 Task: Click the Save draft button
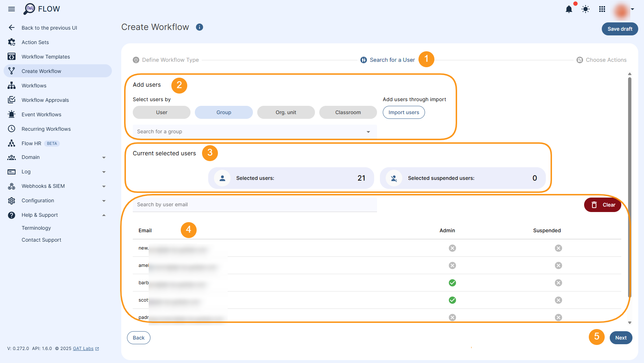click(619, 29)
